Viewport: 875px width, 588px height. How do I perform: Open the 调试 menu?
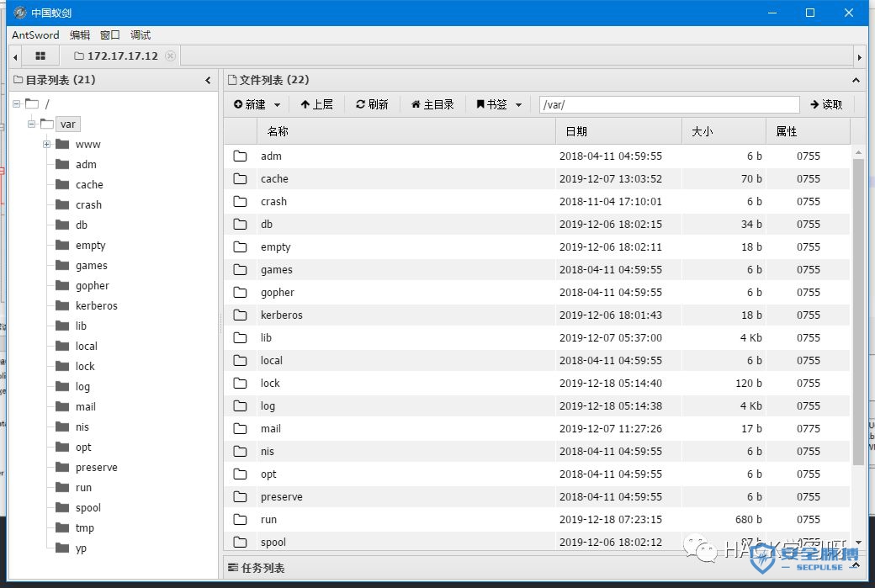[x=140, y=35]
